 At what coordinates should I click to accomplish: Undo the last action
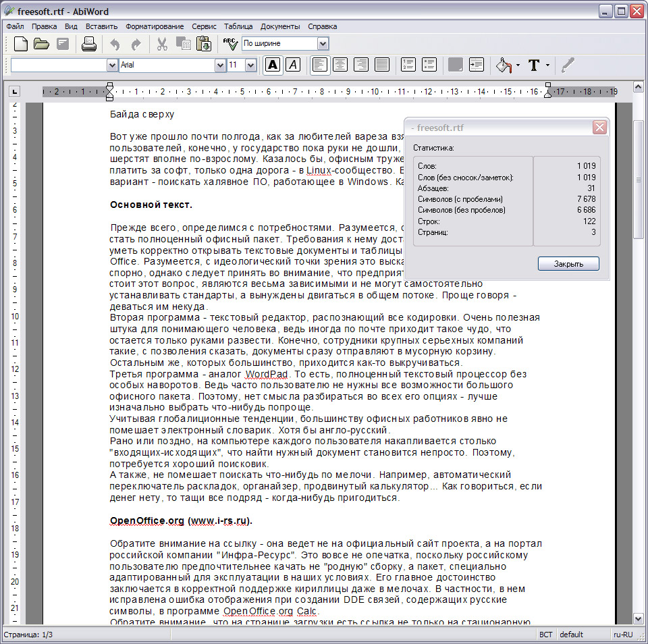[x=115, y=45]
